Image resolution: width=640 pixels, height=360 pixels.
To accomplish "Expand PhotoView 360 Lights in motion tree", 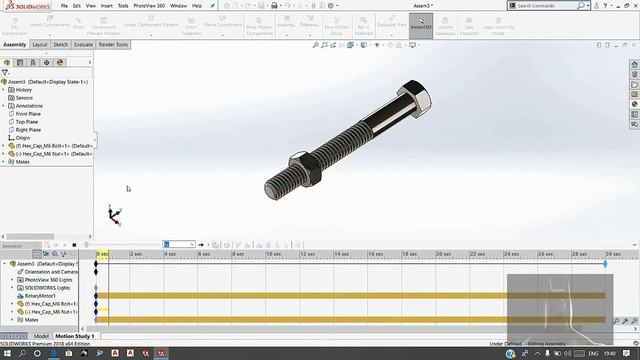I will coord(12,280).
